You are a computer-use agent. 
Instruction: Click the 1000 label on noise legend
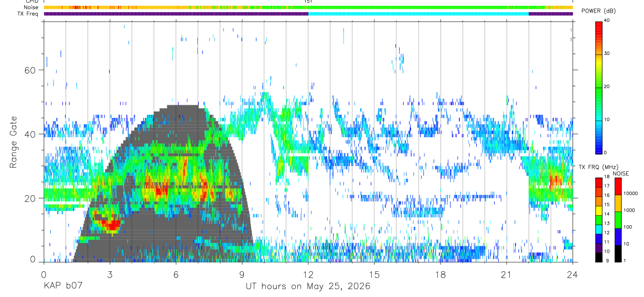(x=629, y=210)
